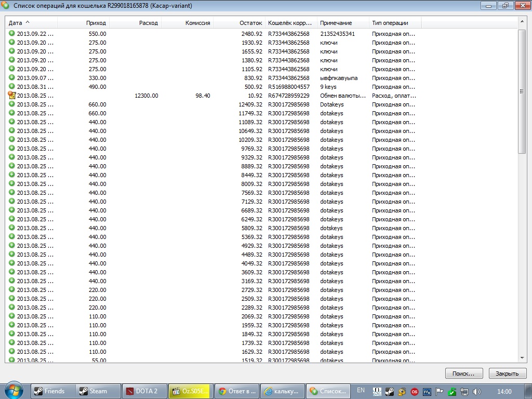Click the income icon on the 1629.32 balance row
This screenshot has height=399, width=532.
click(12, 351)
